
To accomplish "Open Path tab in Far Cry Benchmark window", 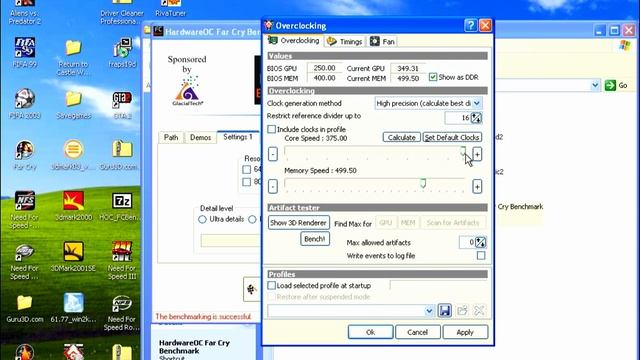I will [171, 138].
